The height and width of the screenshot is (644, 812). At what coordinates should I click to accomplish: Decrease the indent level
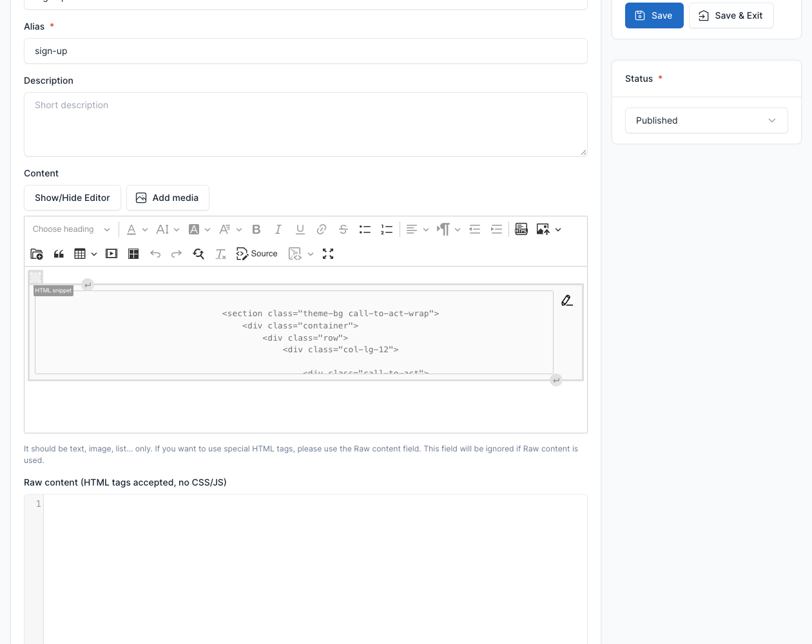[x=475, y=229]
